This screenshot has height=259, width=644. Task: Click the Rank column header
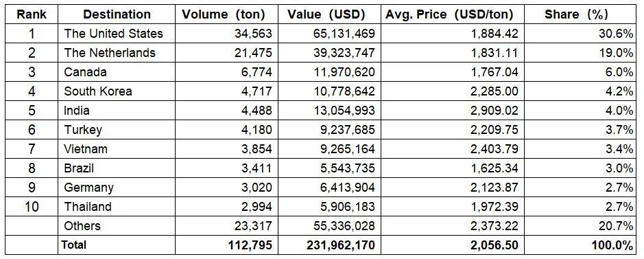32,15
